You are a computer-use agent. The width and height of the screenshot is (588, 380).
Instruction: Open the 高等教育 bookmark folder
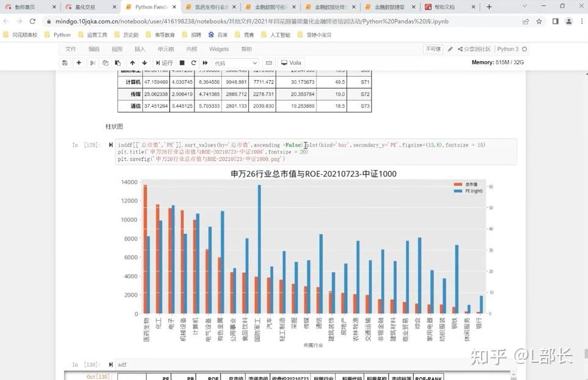pyautogui.click(x=160, y=35)
